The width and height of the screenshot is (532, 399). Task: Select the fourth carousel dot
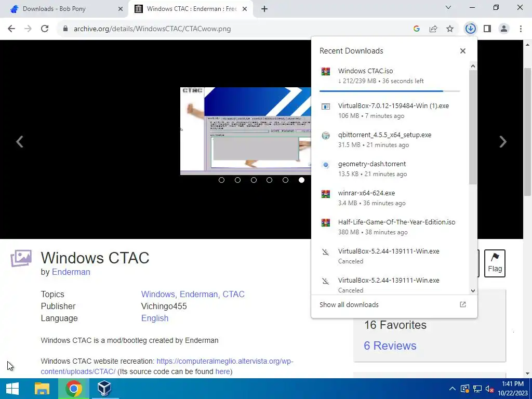point(270,180)
